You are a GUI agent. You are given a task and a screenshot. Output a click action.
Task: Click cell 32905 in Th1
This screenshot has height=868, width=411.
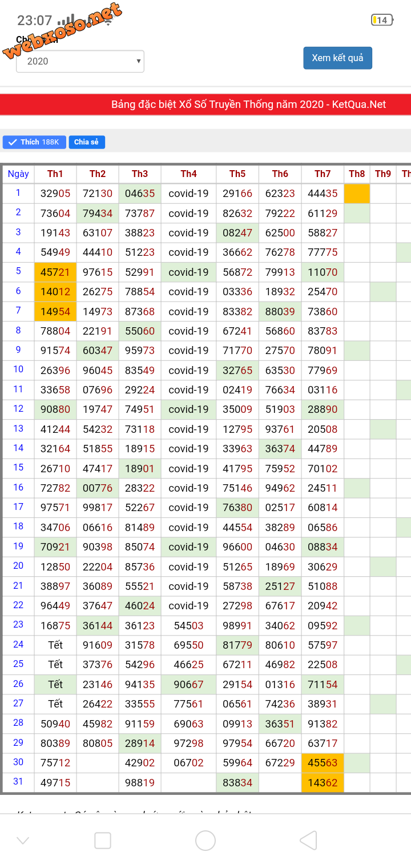(55, 194)
